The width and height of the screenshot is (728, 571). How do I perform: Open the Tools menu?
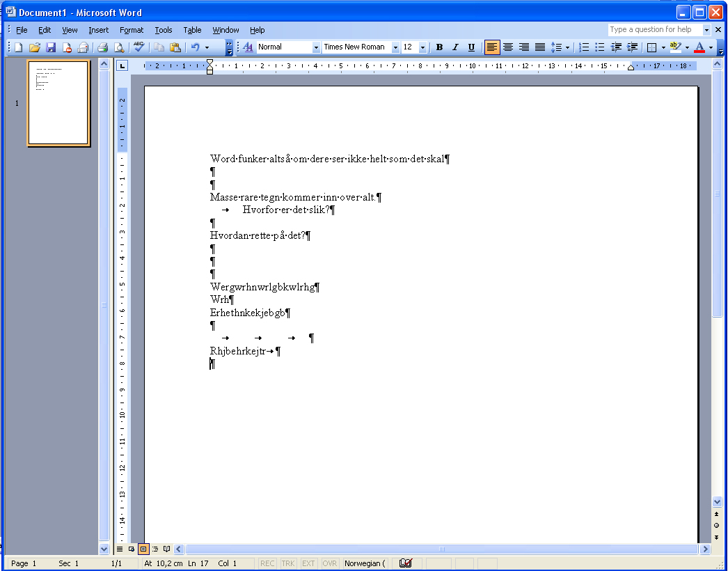(164, 30)
